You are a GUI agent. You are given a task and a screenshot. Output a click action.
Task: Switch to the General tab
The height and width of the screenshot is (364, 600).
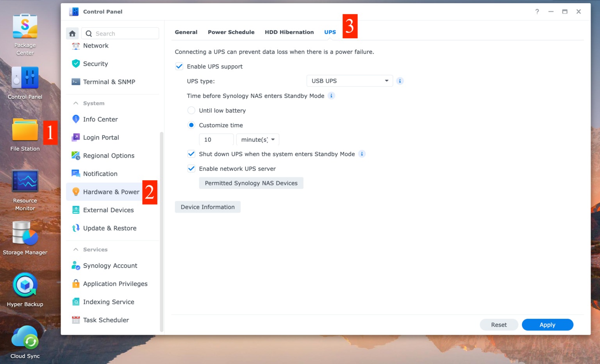tap(186, 32)
